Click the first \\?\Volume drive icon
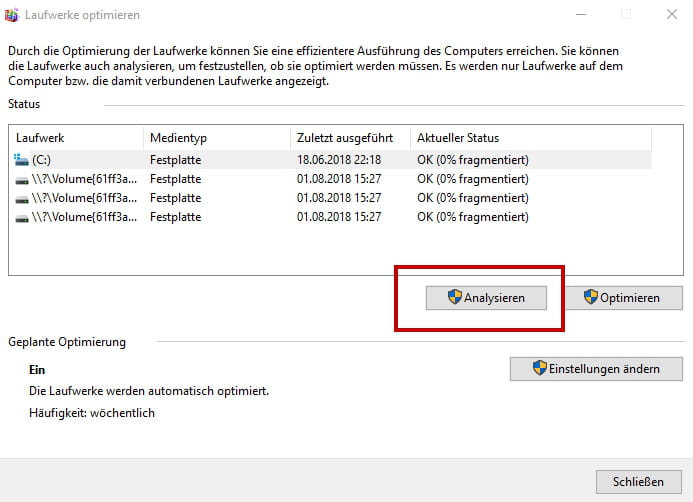 (x=23, y=179)
